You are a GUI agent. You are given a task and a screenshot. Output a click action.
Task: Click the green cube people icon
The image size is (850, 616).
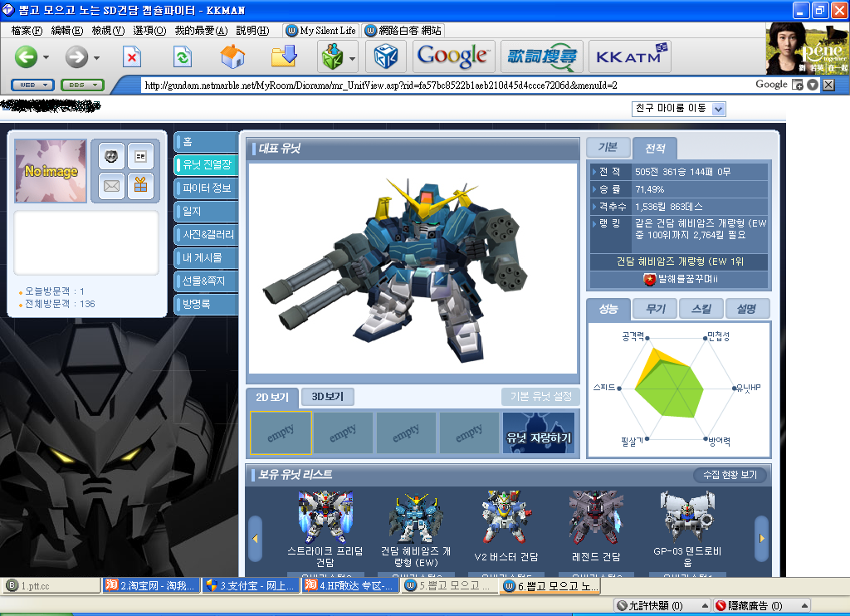pyautogui.click(x=332, y=56)
